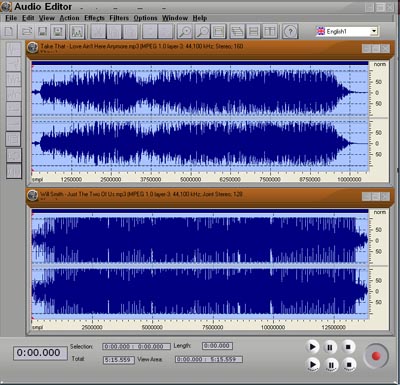Image resolution: width=400 pixels, height=385 pixels.
Task: Open the Filters menu
Action: click(x=119, y=18)
